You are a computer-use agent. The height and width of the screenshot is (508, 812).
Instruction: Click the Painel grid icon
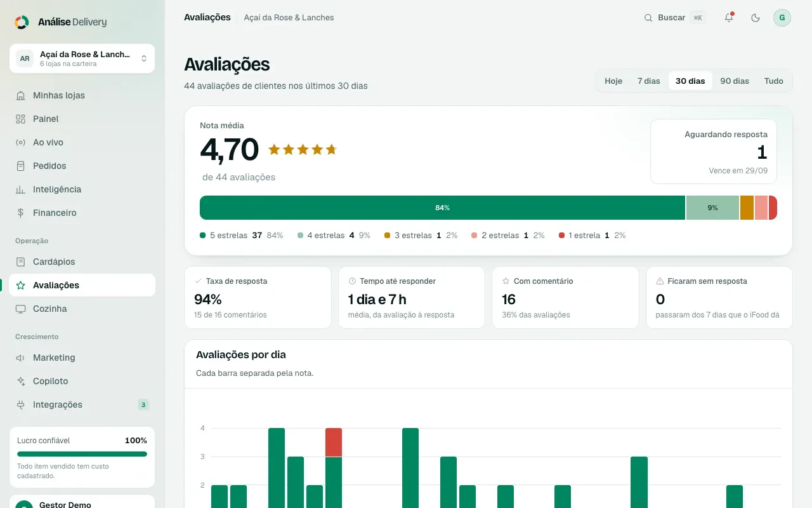pyautogui.click(x=20, y=119)
